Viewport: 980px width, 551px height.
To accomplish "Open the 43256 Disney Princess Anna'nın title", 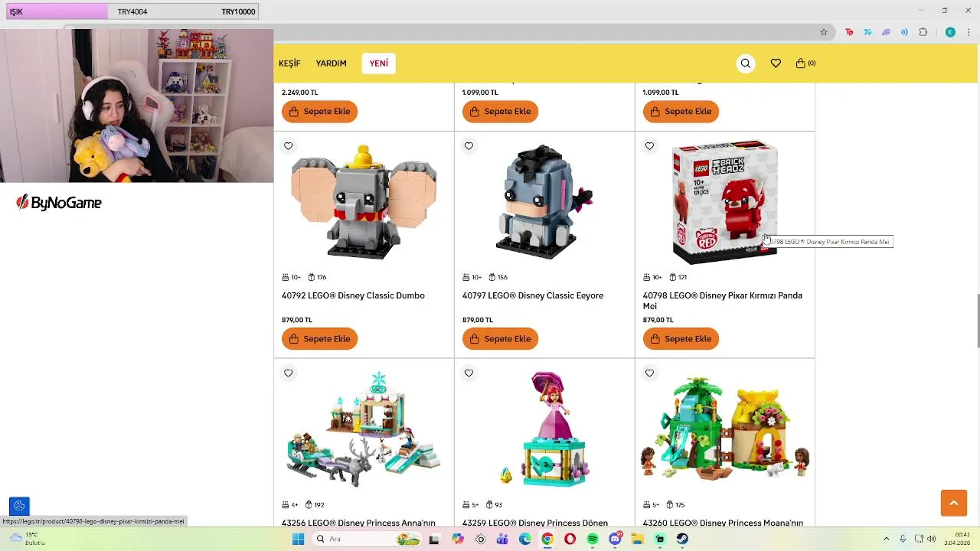I will click(x=358, y=523).
